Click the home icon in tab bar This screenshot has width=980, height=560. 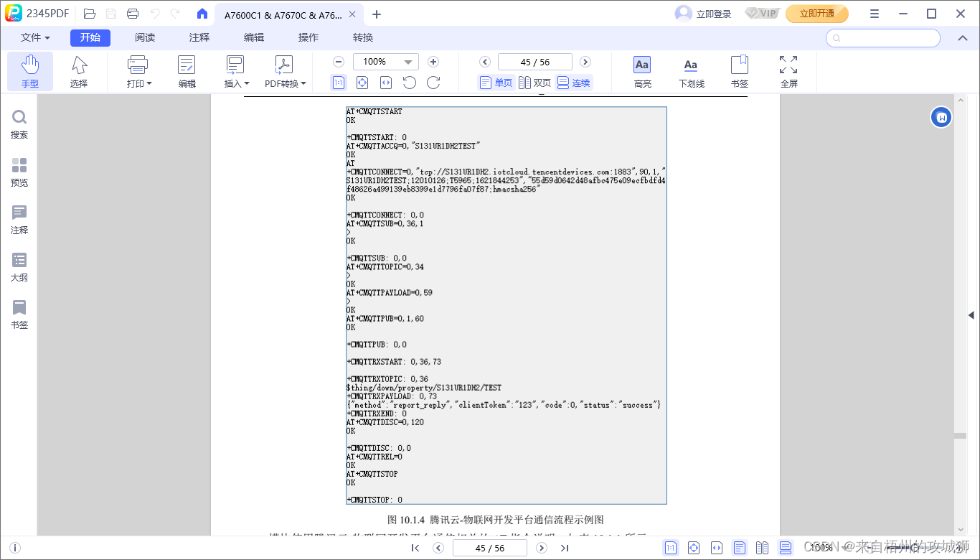202,14
